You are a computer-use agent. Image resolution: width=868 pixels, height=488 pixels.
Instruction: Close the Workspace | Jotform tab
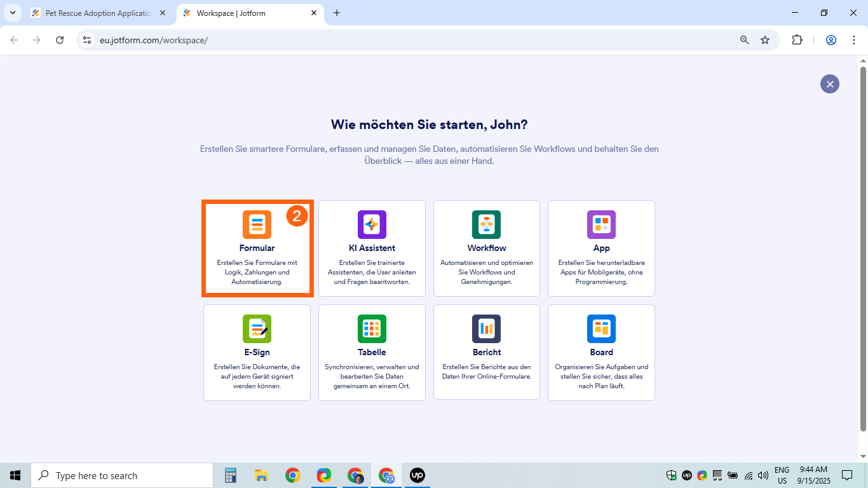click(x=314, y=13)
